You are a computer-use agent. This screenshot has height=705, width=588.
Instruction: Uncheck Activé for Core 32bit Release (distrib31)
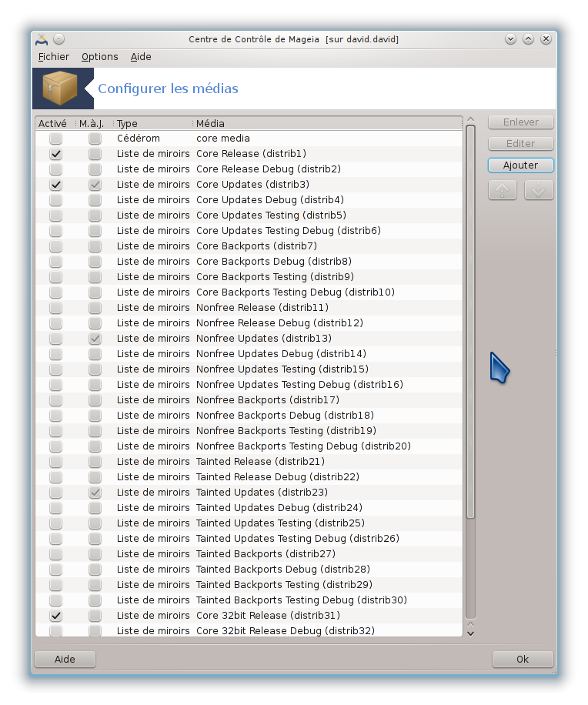click(55, 616)
